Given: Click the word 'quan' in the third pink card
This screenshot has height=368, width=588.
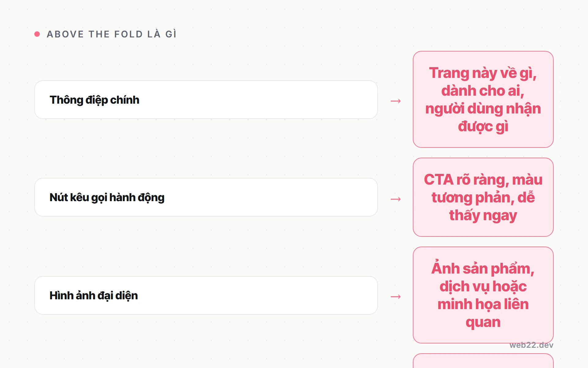Looking at the screenshot, I should pos(483,322).
